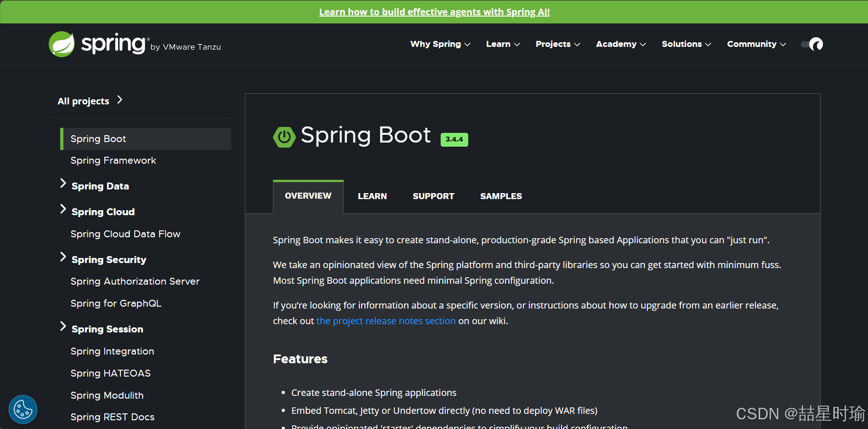Open Spring HATEOAS project
Viewport: 868px width, 429px height.
click(x=110, y=373)
